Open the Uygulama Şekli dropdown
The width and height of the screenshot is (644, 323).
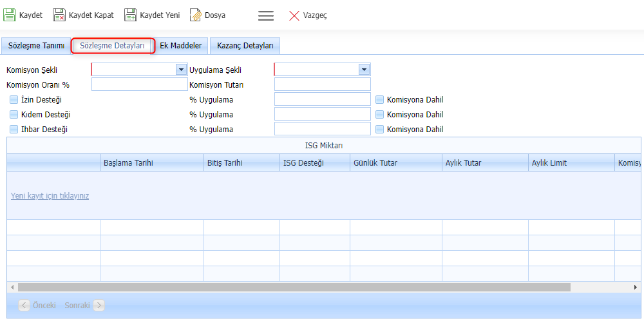[x=364, y=70]
